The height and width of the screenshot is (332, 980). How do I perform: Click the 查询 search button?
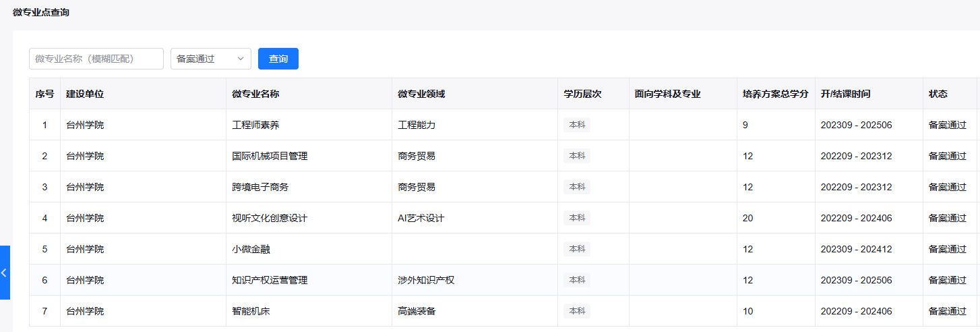point(278,59)
